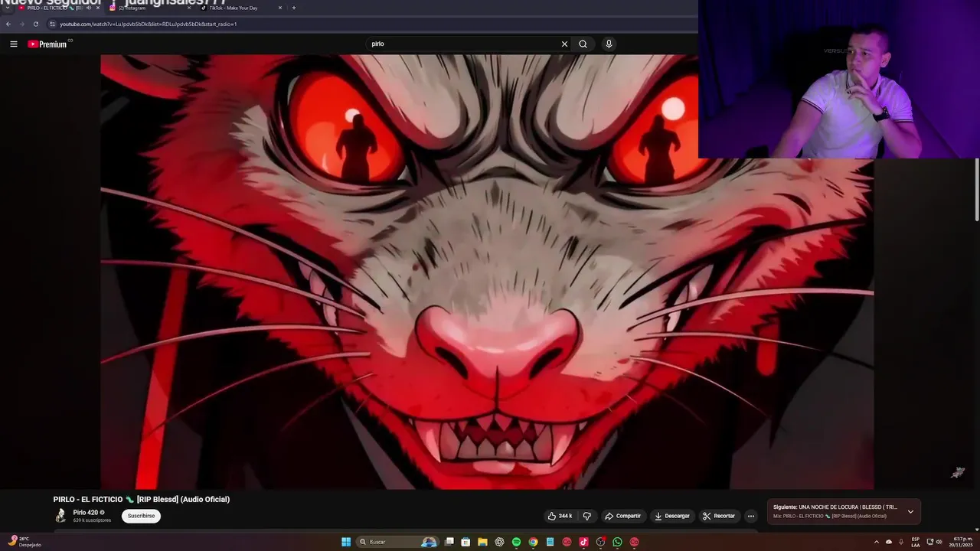
Task: Open ChatGPT from the taskbar
Action: 499,542
